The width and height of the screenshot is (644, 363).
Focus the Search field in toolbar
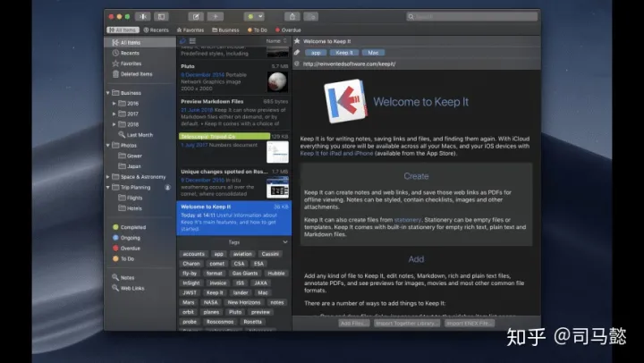472,17
